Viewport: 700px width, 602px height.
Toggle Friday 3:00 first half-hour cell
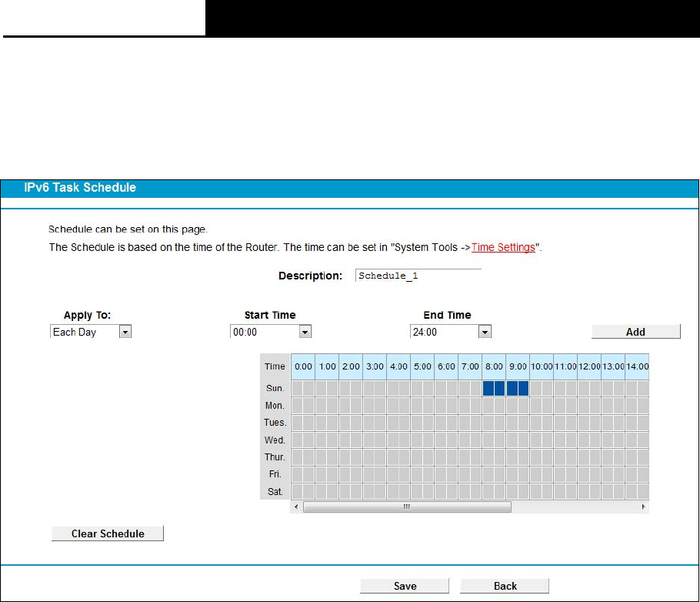[x=368, y=474]
